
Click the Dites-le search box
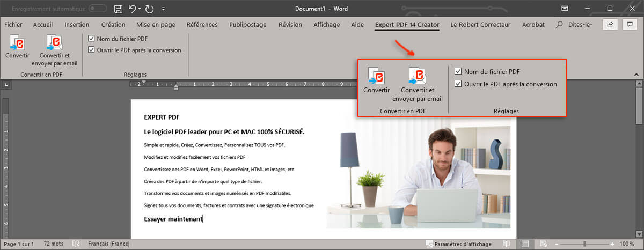pyautogui.click(x=575, y=25)
